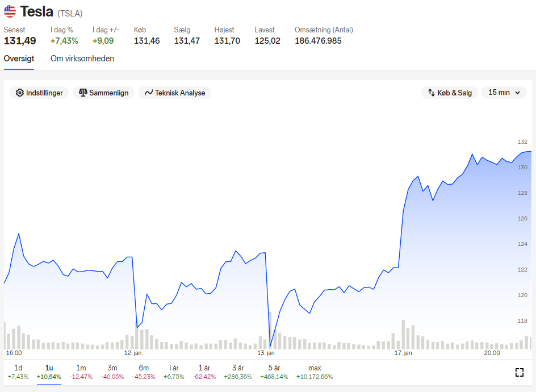Viewport: 536px width, 392px height.
Task: Open Indstillinger chart settings
Action: [39, 93]
